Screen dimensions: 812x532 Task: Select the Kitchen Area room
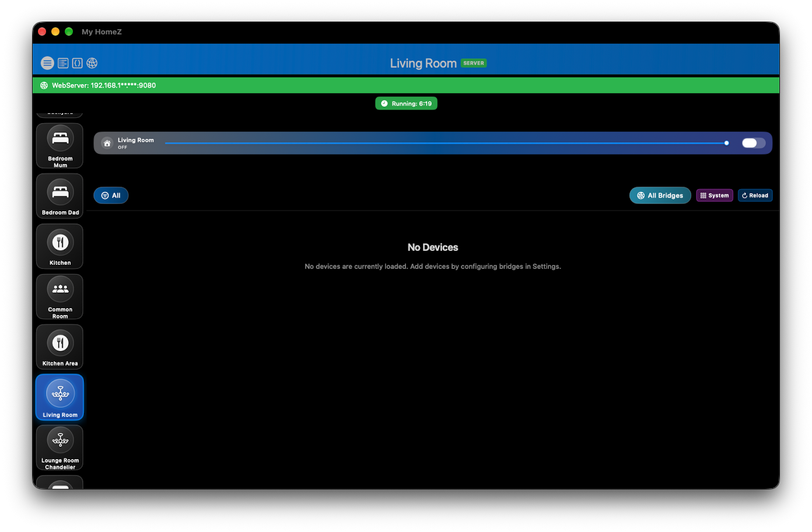[x=60, y=347]
